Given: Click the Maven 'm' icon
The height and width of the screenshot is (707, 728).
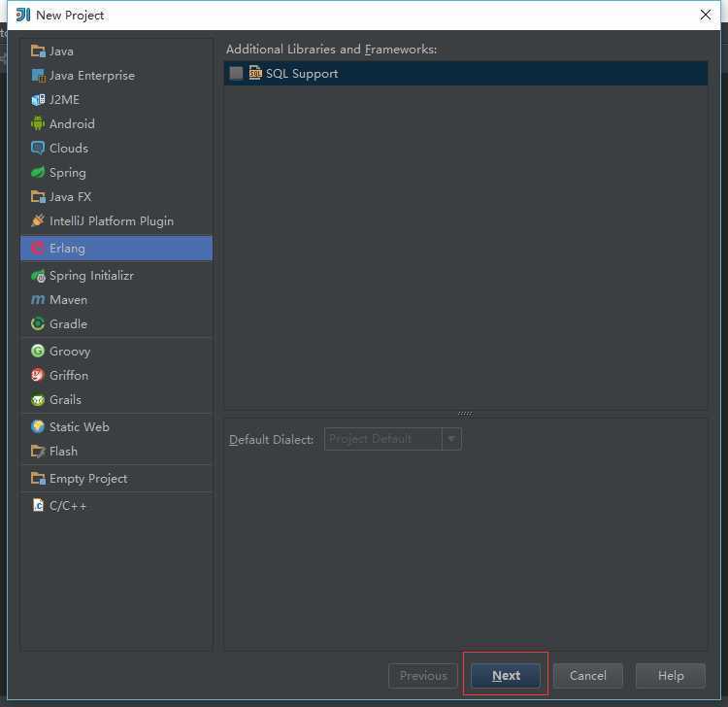Looking at the screenshot, I should pyautogui.click(x=38, y=300).
